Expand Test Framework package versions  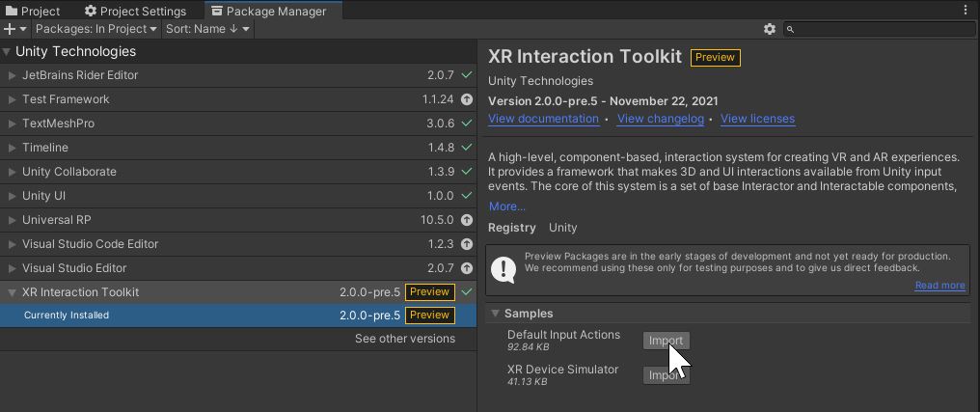coord(12,99)
